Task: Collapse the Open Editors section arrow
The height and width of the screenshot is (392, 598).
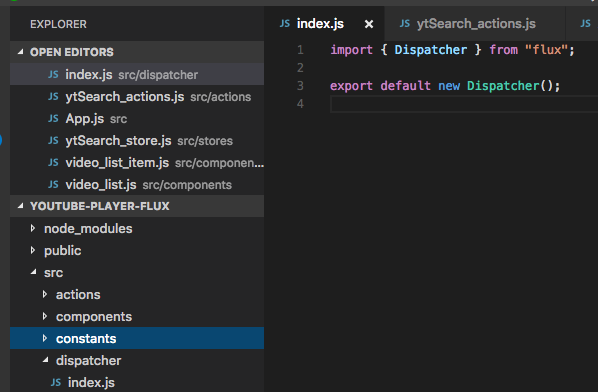Action: click(x=21, y=51)
